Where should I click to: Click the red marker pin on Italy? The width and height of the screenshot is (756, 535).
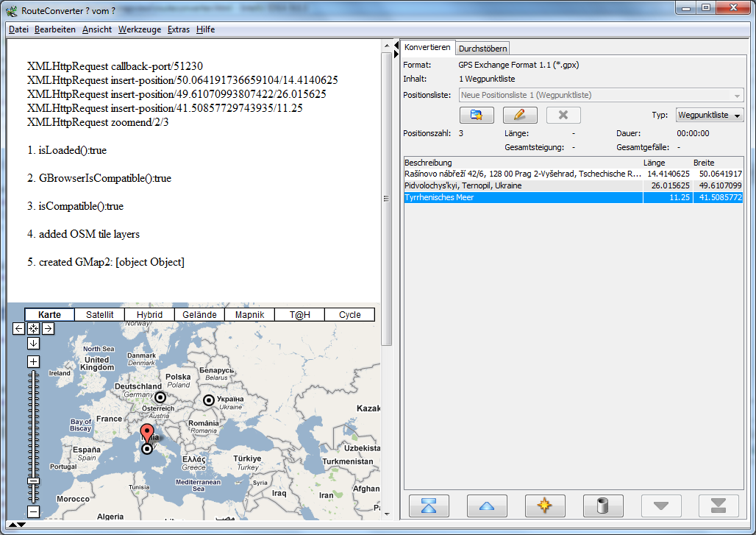pyautogui.click(x=146, y=432)
